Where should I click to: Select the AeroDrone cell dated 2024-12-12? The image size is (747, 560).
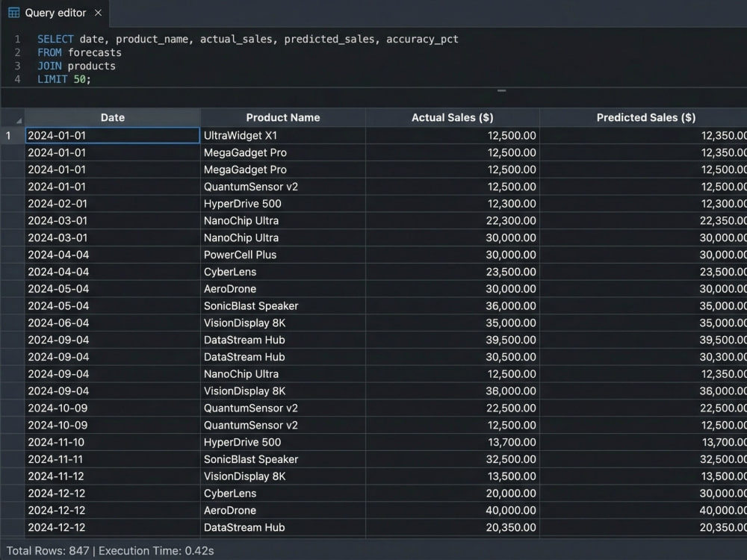coord(283,511)
